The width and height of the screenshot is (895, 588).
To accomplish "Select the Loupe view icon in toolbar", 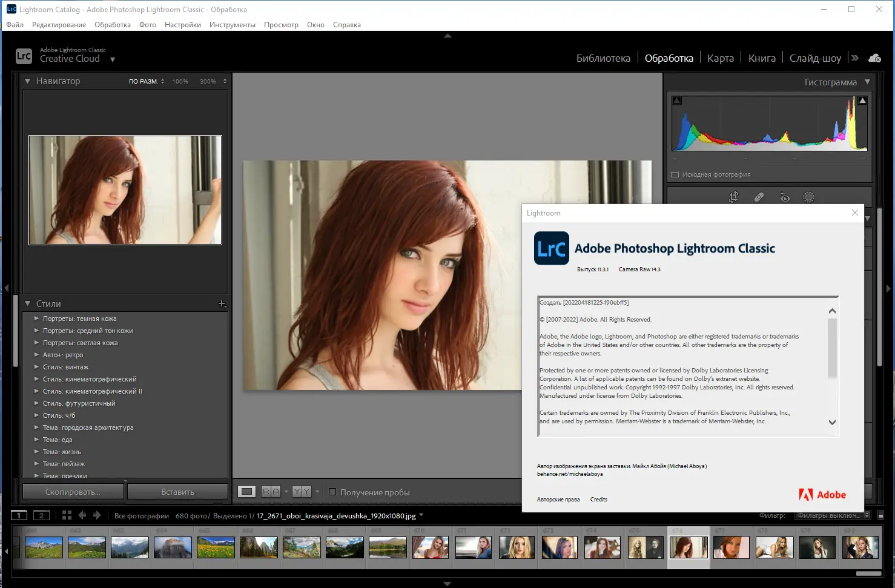I will tap(246, 492).
